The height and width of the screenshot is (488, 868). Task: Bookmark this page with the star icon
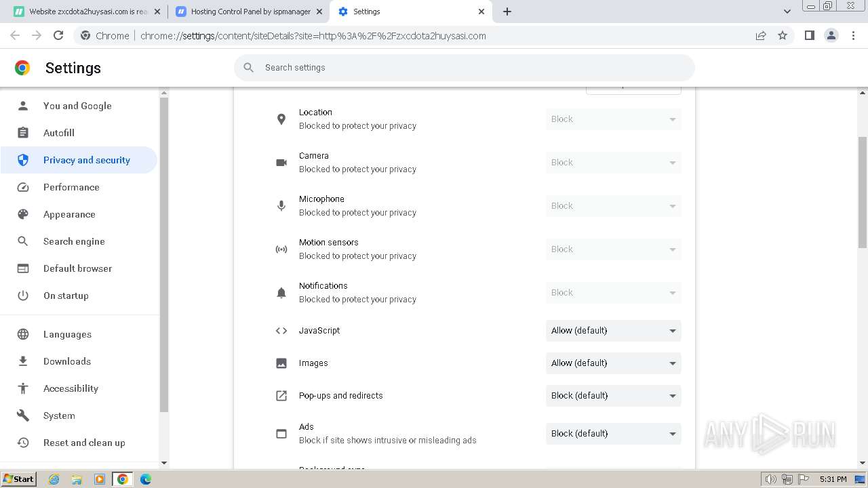pyautogui.click(x=783, y=35)
